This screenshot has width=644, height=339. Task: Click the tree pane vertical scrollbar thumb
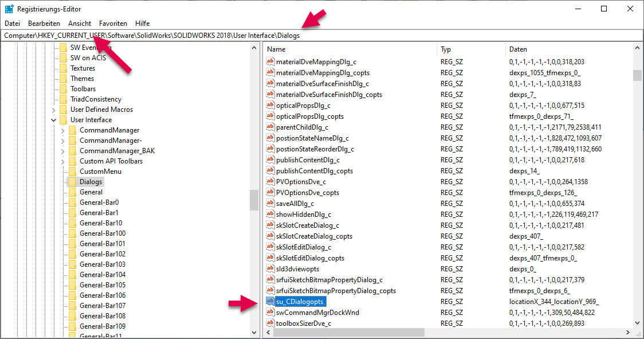point(254,200)
